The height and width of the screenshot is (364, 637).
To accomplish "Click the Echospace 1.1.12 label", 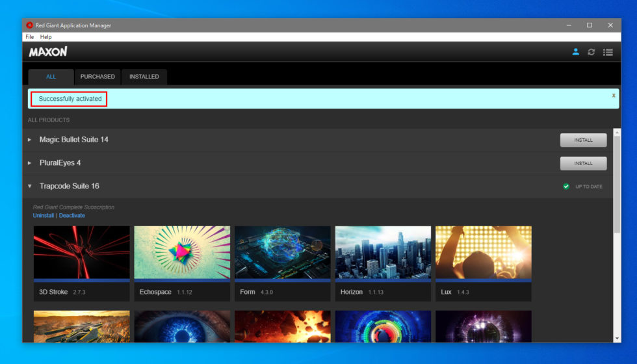I will tap(166, 292).
